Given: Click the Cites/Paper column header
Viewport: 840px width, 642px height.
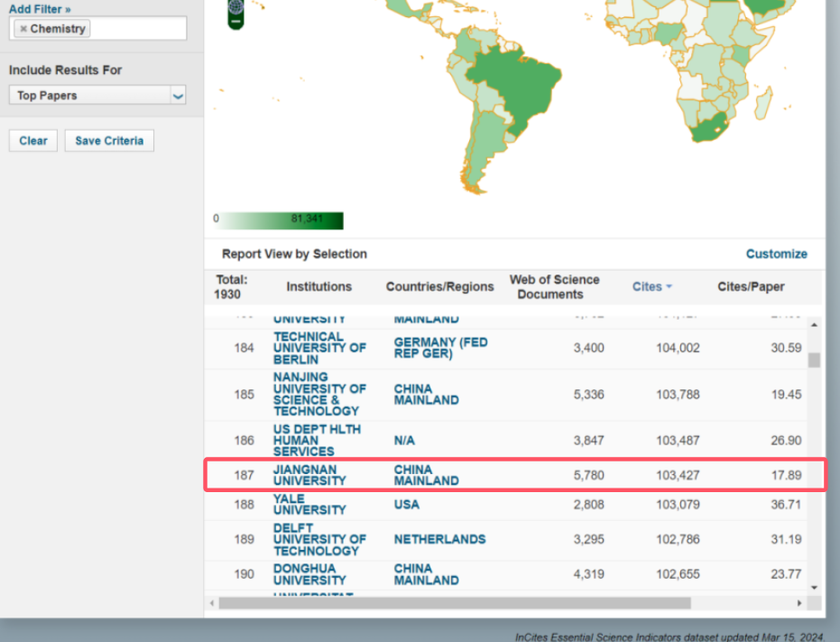Looking at the screenshot, I should tap(751, 287).
